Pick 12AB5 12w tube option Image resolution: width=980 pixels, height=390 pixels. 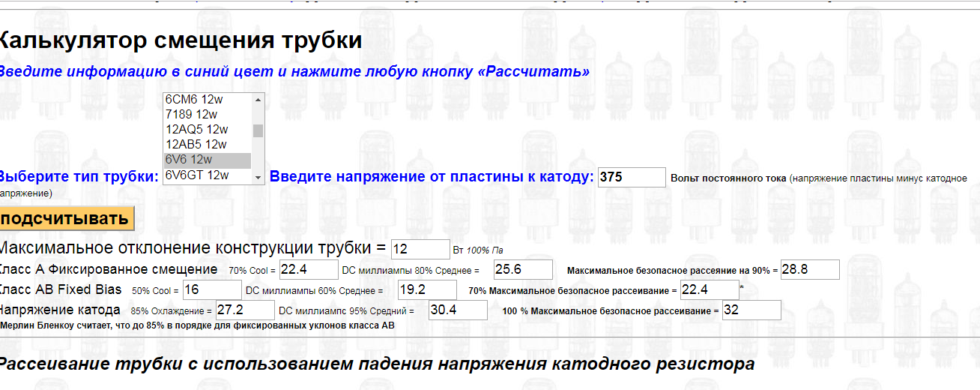click(x=208, y=144)
